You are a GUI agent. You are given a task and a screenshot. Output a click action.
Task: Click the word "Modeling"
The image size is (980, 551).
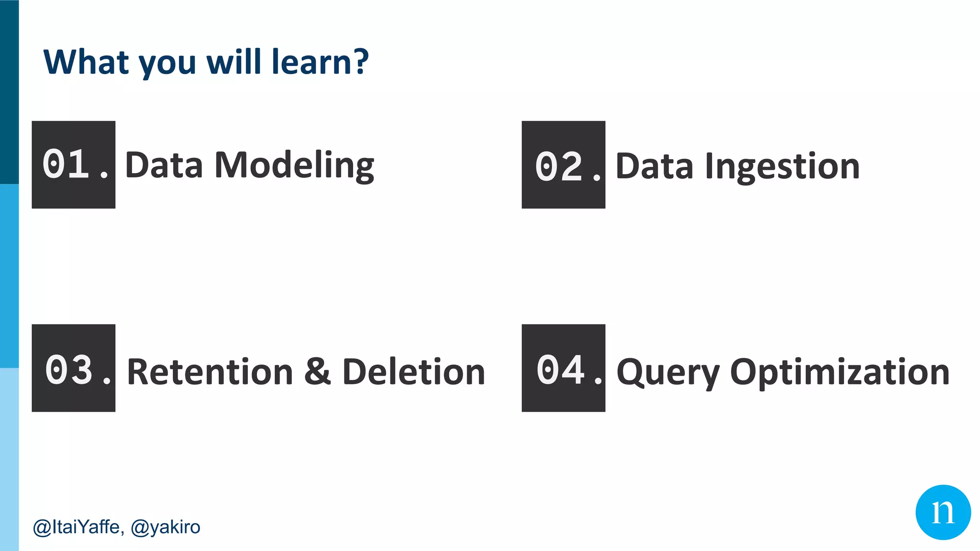point(294,165)
